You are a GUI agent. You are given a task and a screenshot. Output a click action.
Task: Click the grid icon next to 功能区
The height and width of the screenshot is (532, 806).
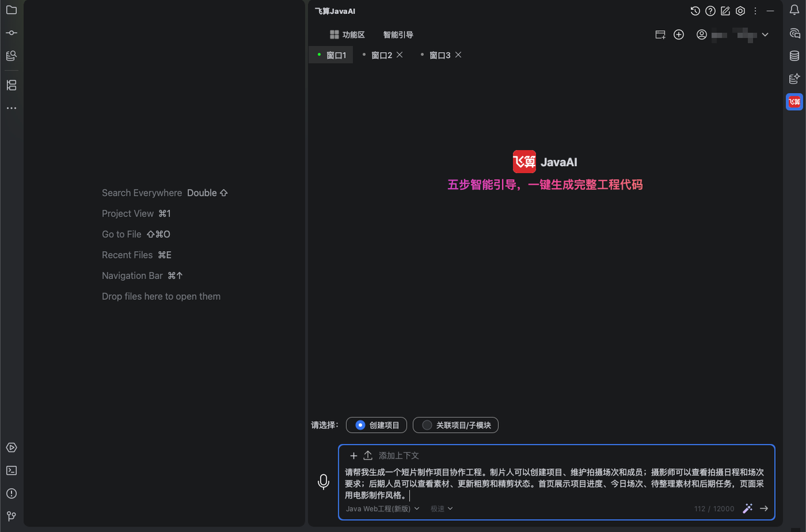coord(334,35)
